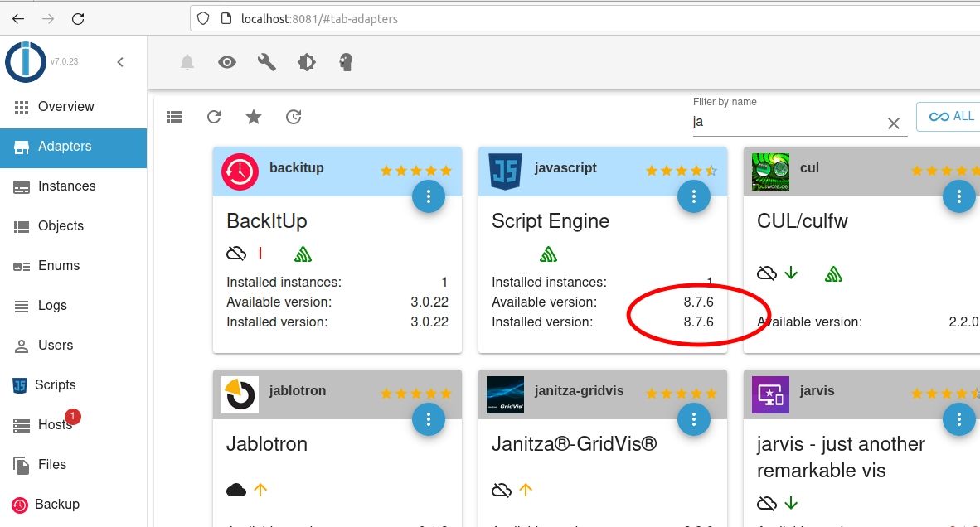Show favorite adapters with star icon

254,117
